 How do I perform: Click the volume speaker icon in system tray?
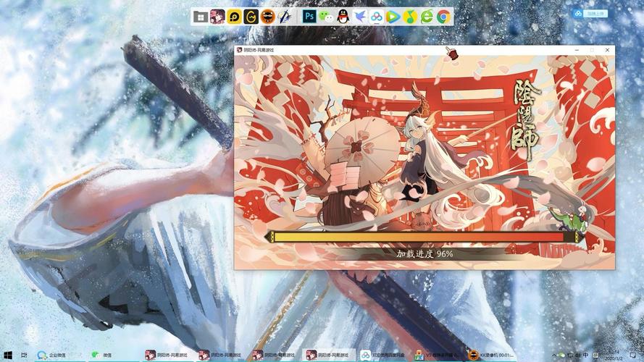click(577, 355)
